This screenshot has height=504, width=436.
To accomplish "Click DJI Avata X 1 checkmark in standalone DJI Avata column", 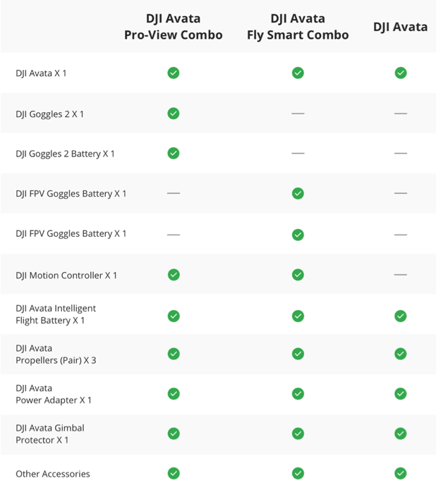I will (x=401, y=73).
